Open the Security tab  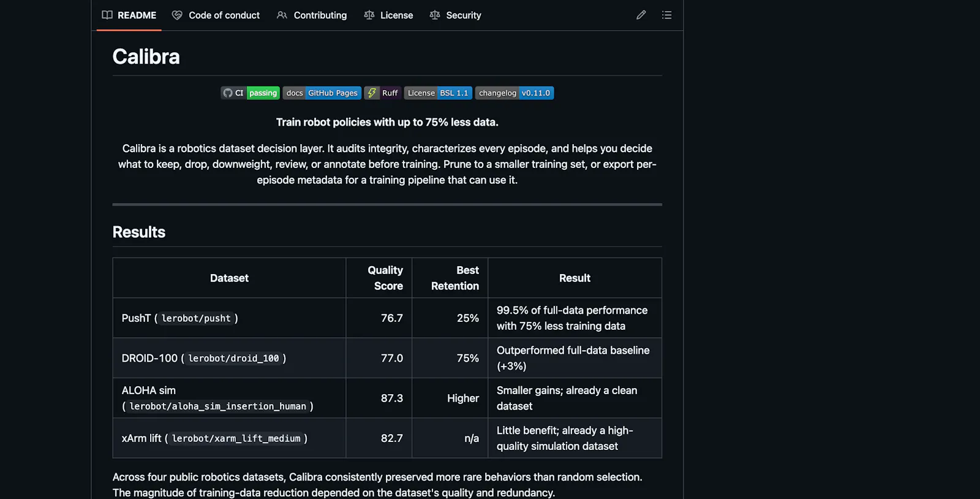pyautogui.click(x=455, y=15)
